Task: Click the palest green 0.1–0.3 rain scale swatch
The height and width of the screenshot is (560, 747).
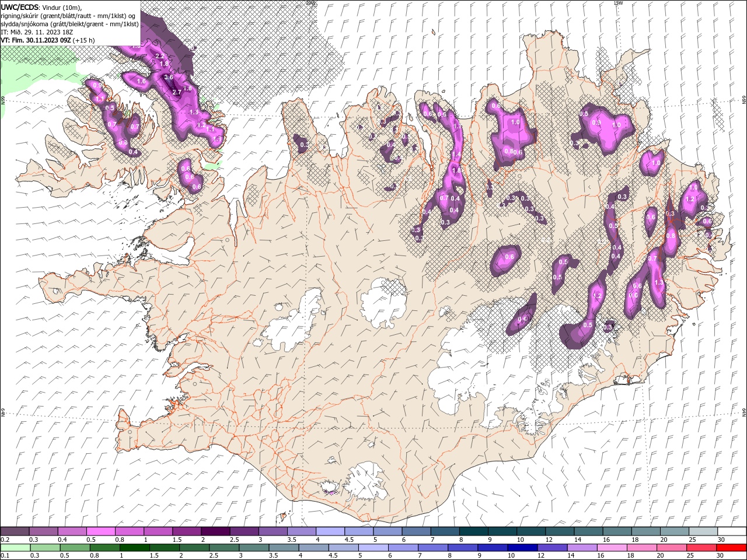Action: point(16,548)
